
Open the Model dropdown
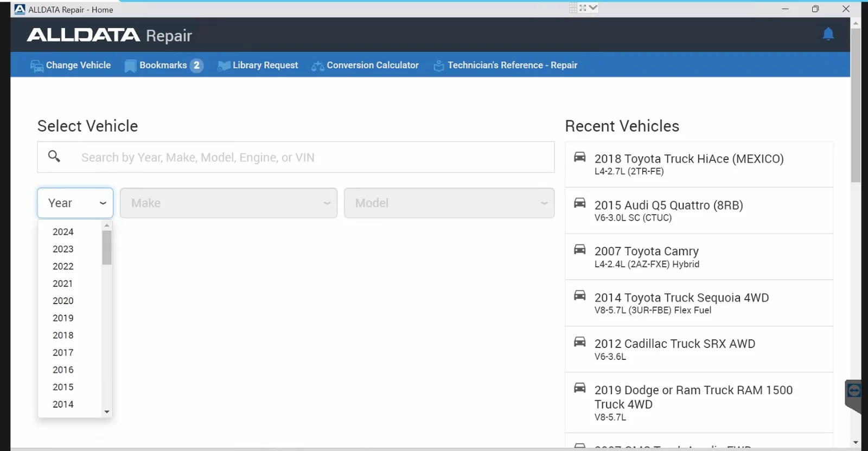[x=449, y=203]
